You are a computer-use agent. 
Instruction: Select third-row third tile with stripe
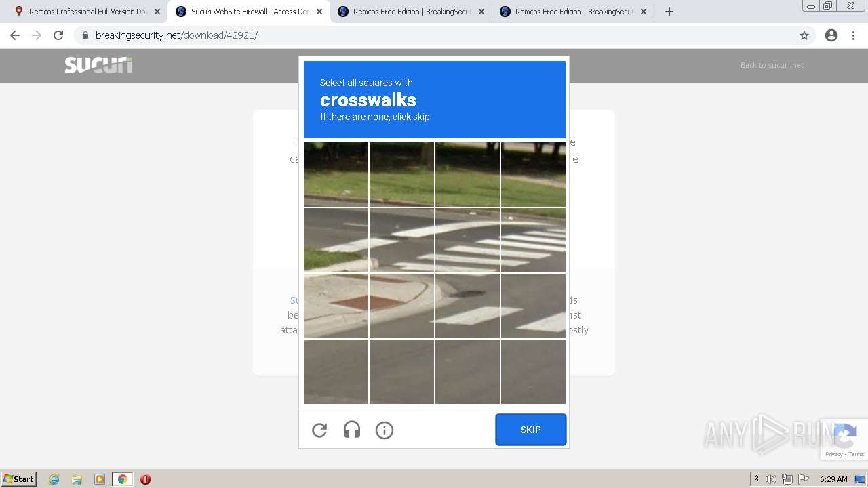tap(467, 306)
